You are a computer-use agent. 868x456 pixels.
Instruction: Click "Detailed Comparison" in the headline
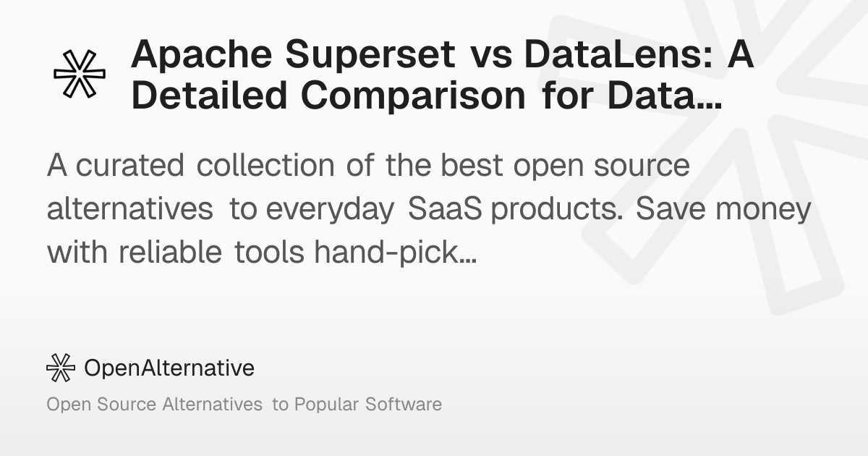pos(328,96)
